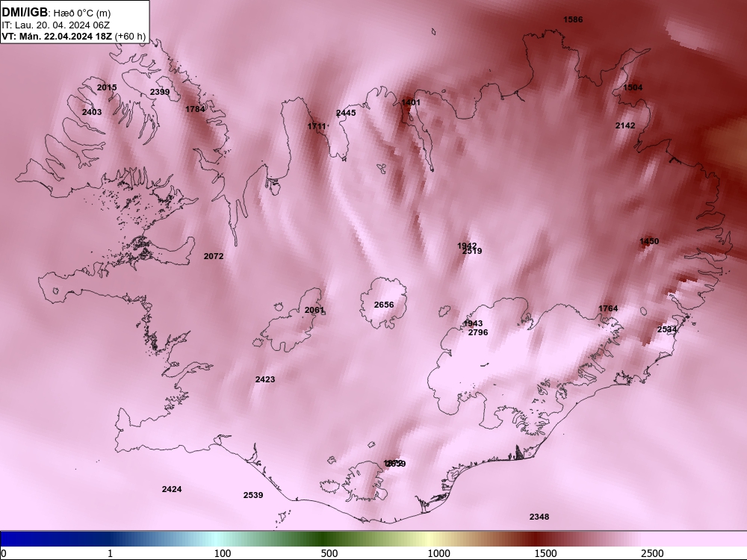Screen dimensions: 747x560
Task: Click the color scale label 100
Action: click(x=223, y=553)
